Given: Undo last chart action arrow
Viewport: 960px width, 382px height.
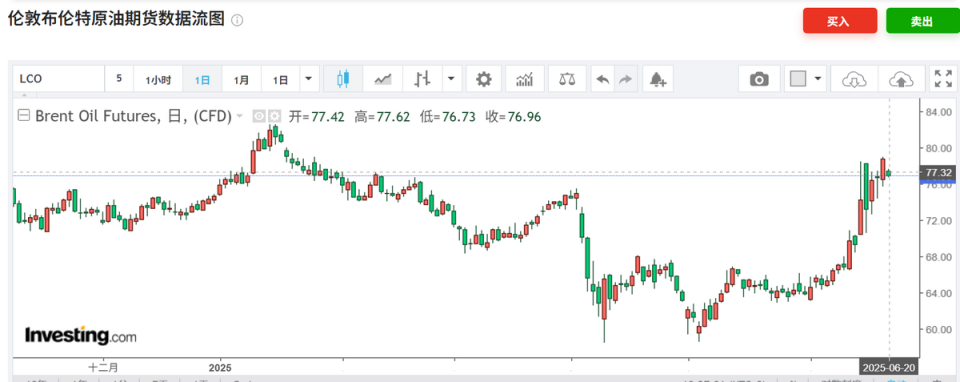Looking at the screenshot, I should [603, 79].
